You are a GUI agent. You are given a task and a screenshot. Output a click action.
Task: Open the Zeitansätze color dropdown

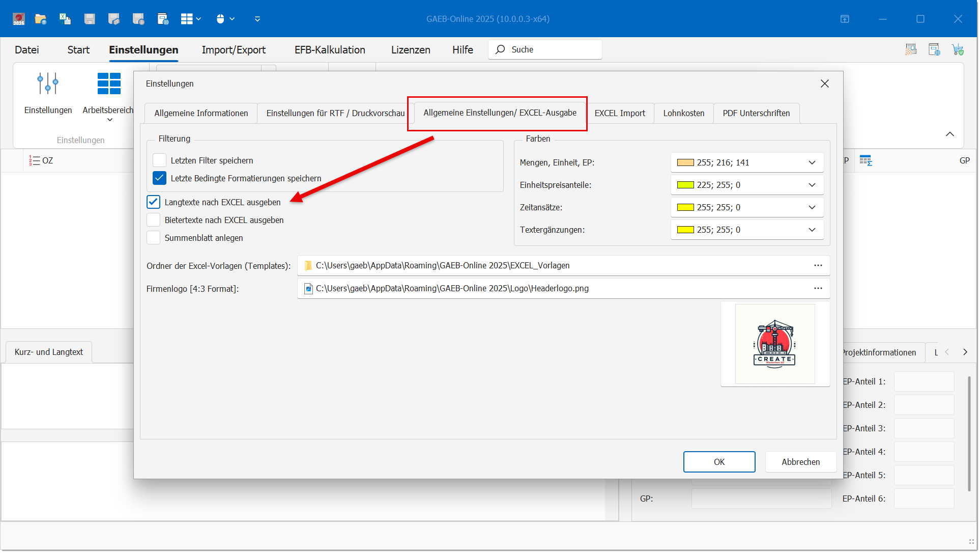point(812,207)
